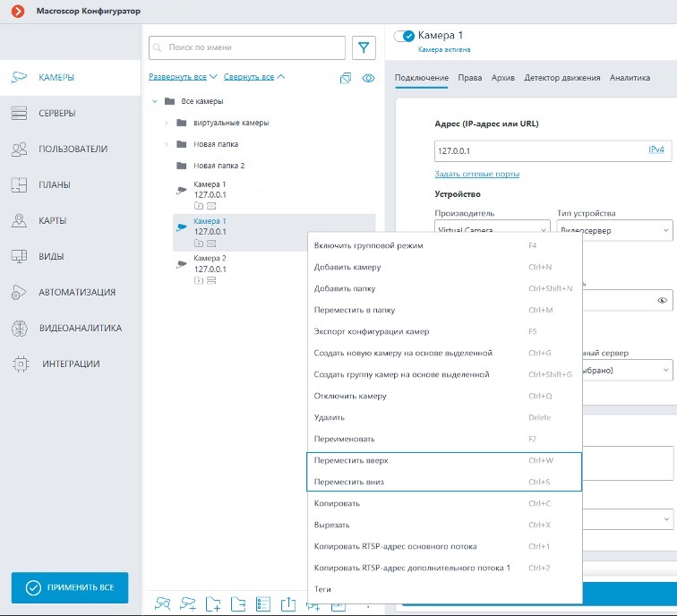Click the search cameras icon in bottom toolbar
This screenshot has width=677, height=616.
click(x=163, y=603)
